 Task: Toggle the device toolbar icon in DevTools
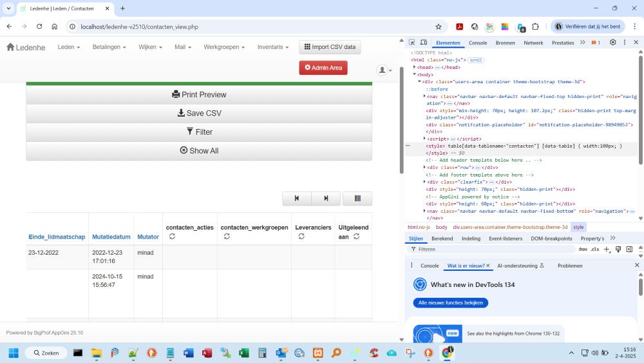(424, 43)
